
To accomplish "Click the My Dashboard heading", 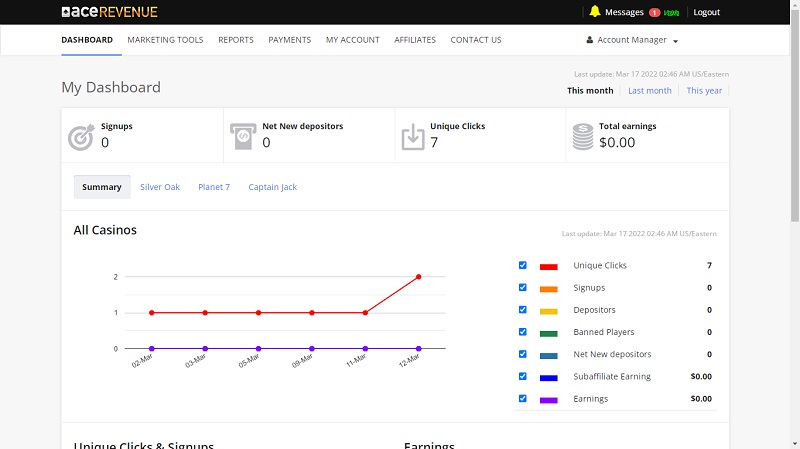I will click(111, 87).
